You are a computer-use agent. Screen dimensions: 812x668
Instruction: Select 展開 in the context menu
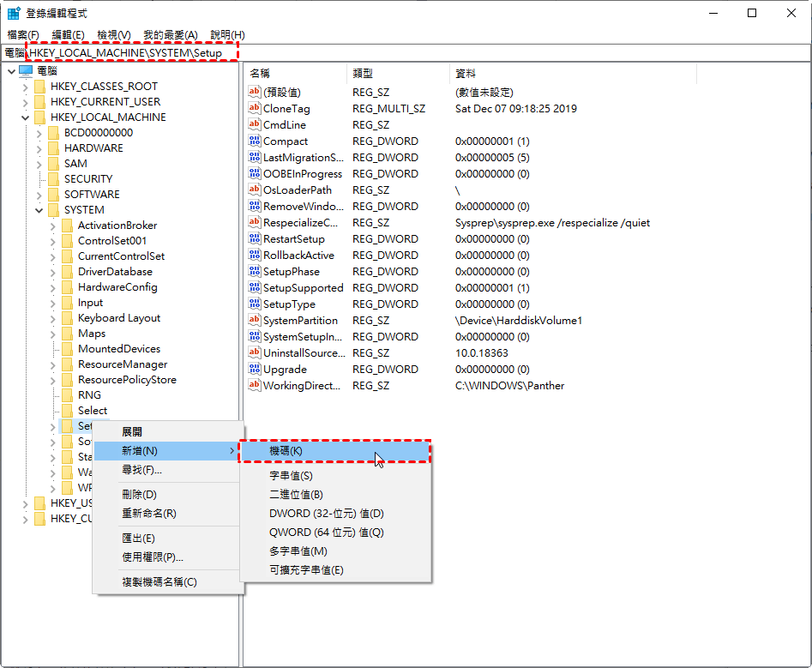coord(166,432)
